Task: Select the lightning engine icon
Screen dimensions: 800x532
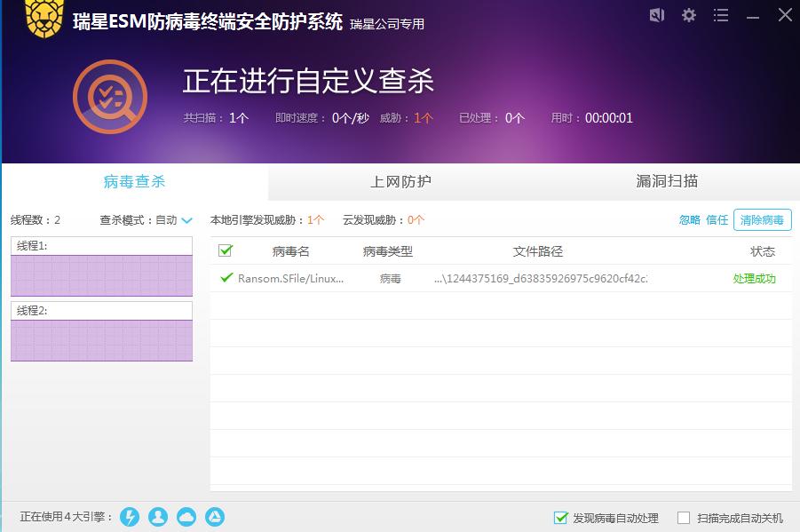Action: click(x=129, y=517)
